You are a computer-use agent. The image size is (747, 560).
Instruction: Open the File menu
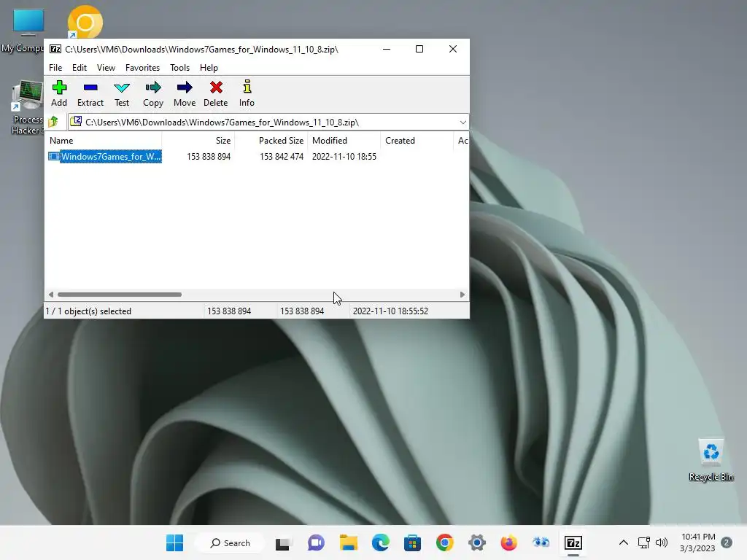tap(55, 68)
